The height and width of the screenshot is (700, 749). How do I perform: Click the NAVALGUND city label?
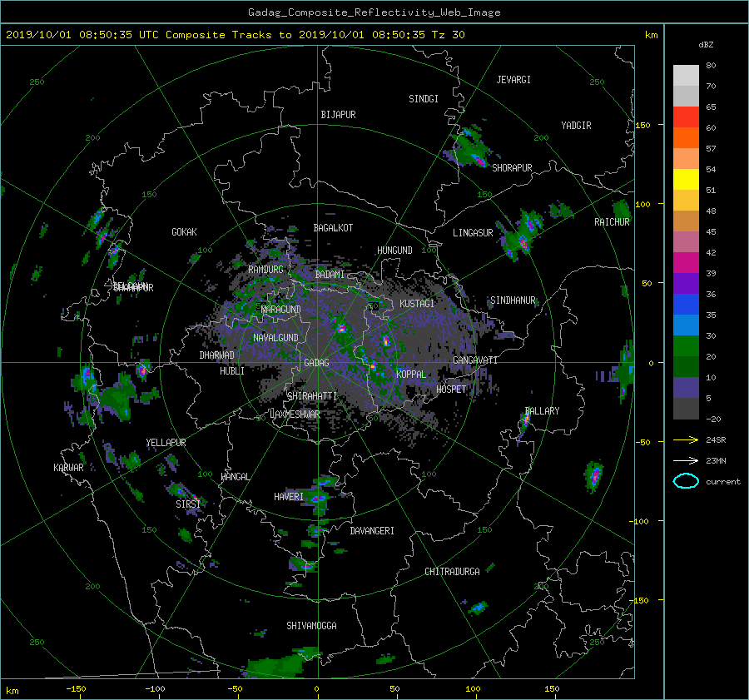[x=275, y=338]
